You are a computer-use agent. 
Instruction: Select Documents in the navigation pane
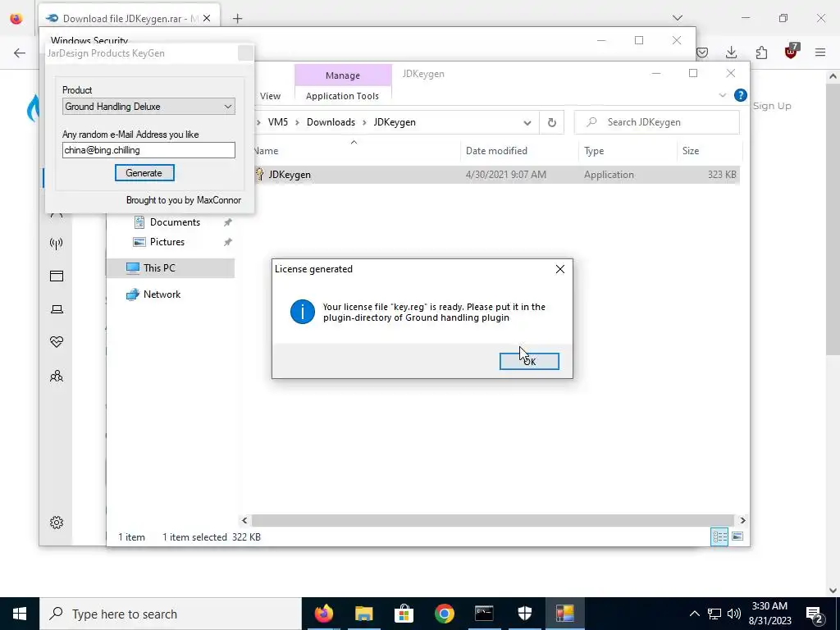(175, 222)
